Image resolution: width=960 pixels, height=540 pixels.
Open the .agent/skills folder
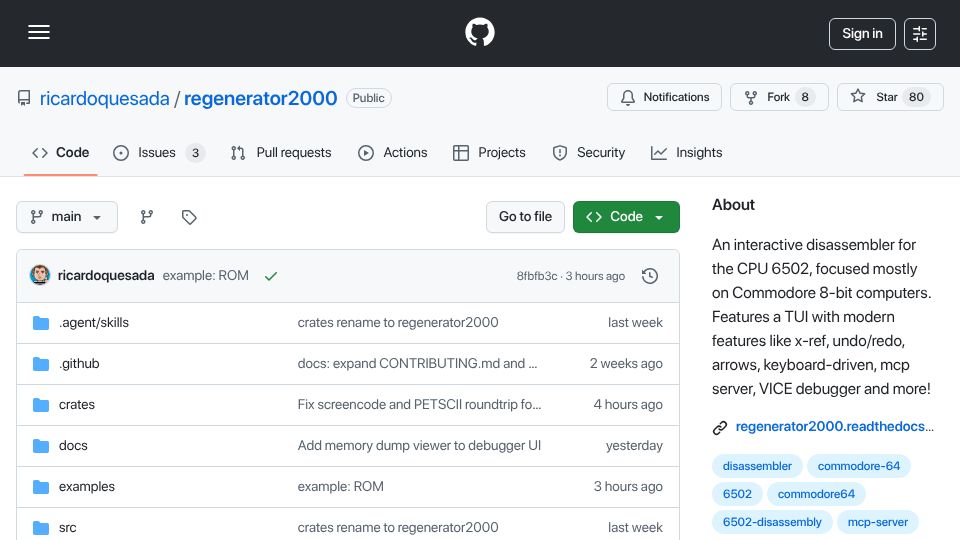[x=94, y=323]
